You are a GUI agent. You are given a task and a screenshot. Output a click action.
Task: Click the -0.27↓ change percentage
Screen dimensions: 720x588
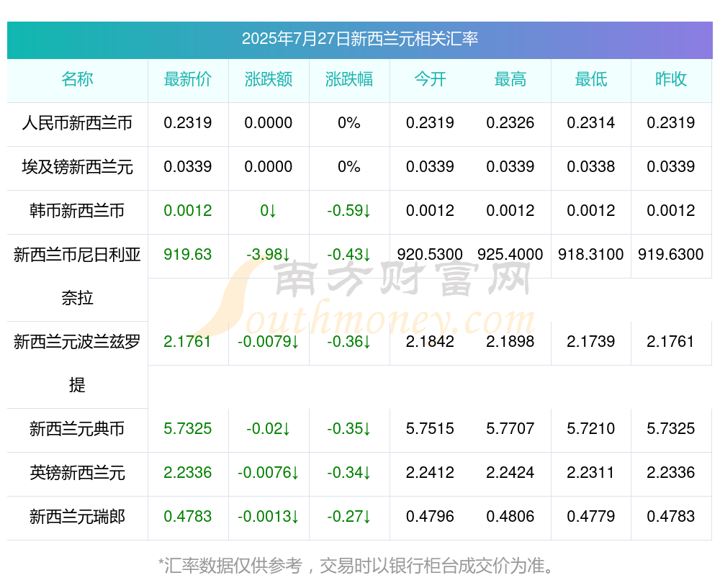[349, 516]
